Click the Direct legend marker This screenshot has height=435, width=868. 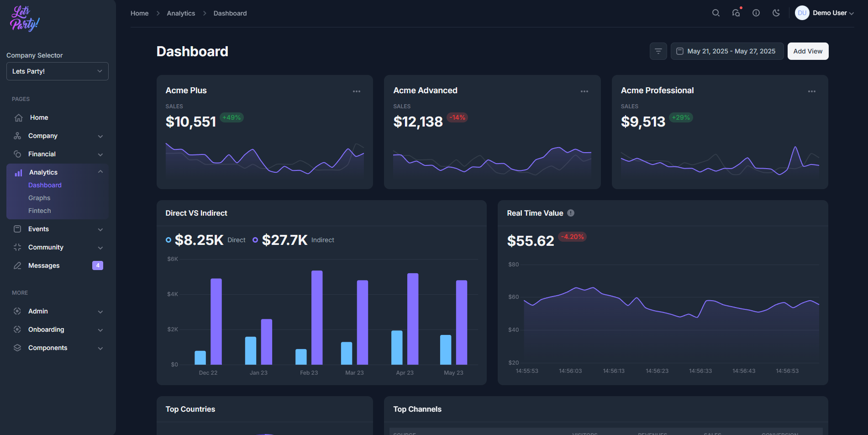coord(168,240)
